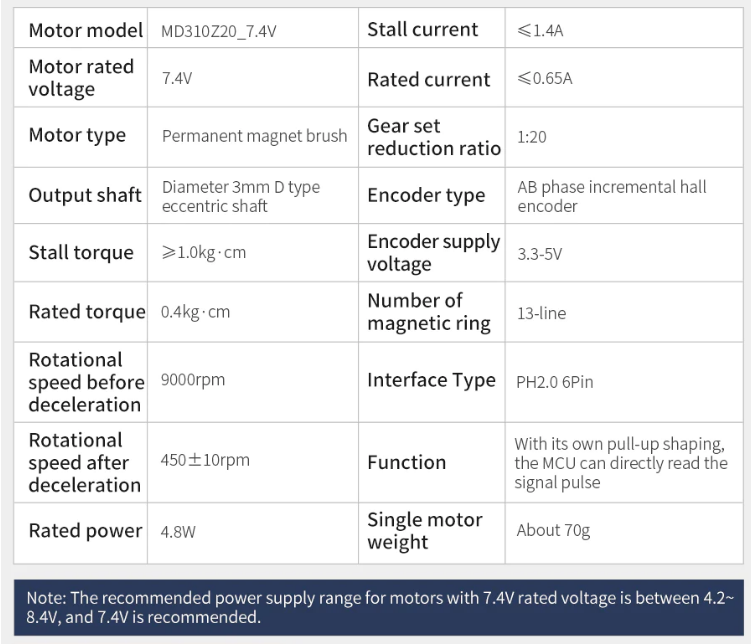
Task: Click the dark blue power supply note banner
Action: (x=379, y=608)
